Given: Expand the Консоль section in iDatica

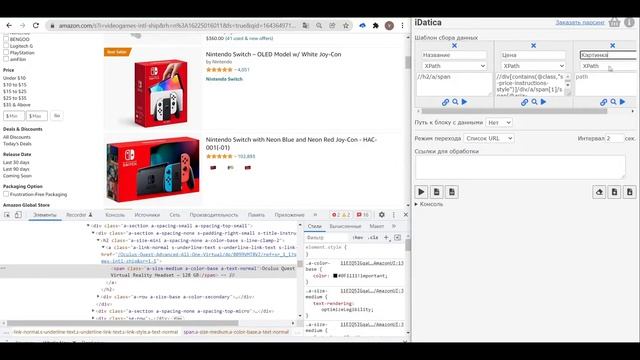Looking at the screenshot, I should pyautogui.click(x=429, y=204).
